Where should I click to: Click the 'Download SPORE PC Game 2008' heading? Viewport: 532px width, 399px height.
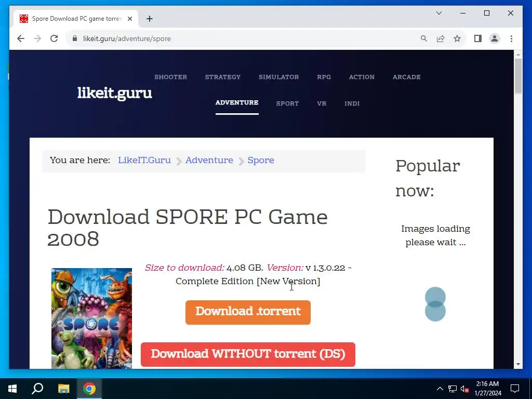tap(187, 228)
